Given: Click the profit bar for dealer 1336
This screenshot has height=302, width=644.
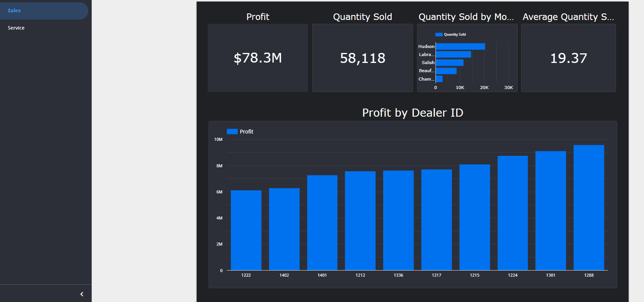Looking at the screenshot, I should coord(398,220).
